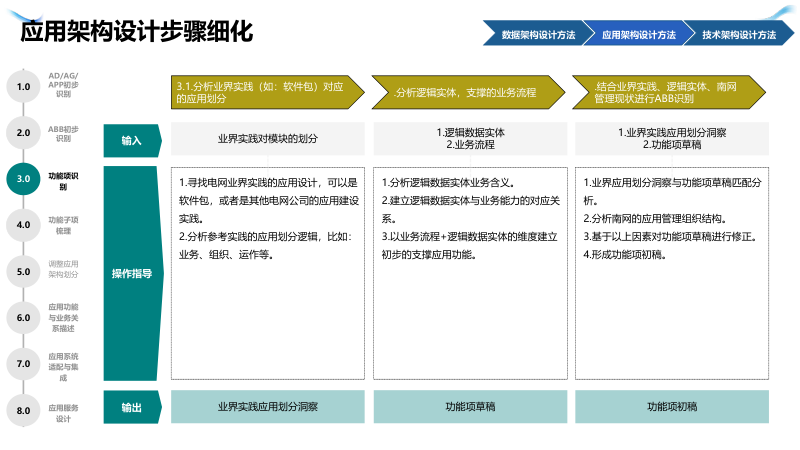Screen dimensions: 800x450
Task: Click label 应用系统适配与集成
Action: click(63, 367)
